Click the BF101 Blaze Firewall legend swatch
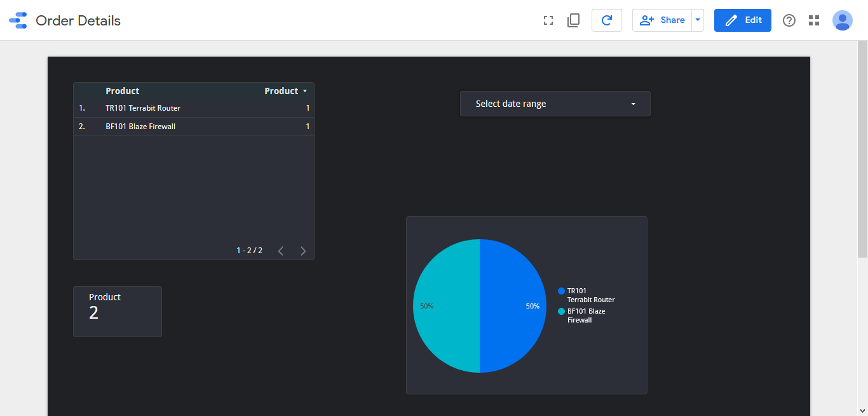This screenshot has width=868, height=416. [561, 311]
